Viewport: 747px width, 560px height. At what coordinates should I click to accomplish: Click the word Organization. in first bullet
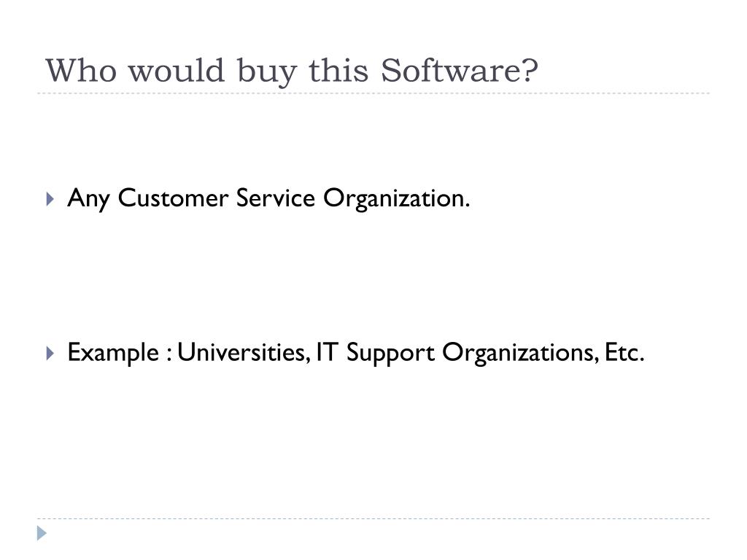pyautogui.click(x=396, y=198)
